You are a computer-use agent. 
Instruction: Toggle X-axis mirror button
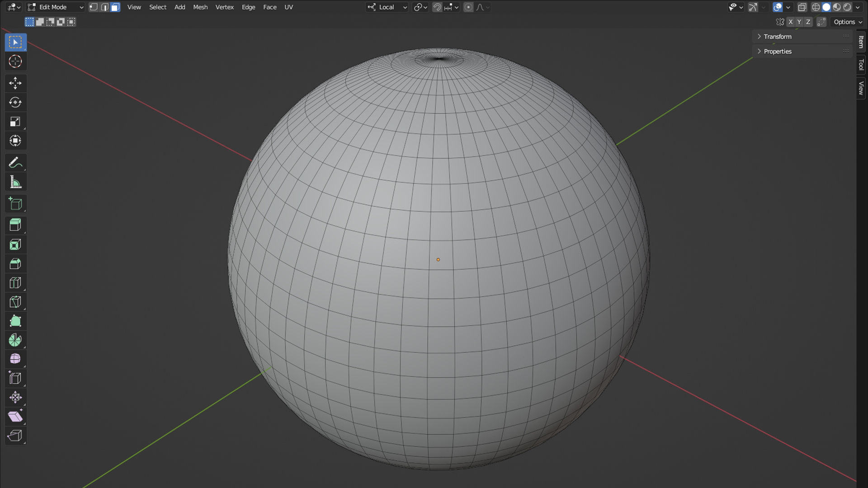point(790,22)
